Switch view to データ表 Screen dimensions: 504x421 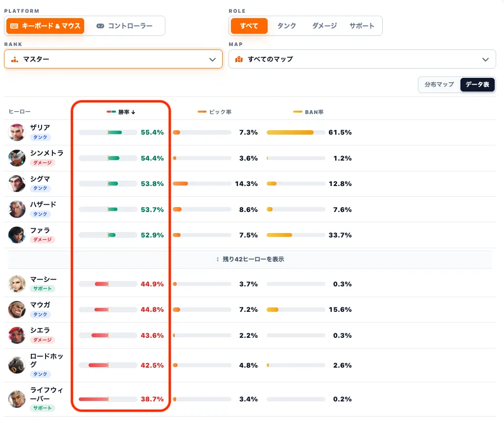coord(477,85)
